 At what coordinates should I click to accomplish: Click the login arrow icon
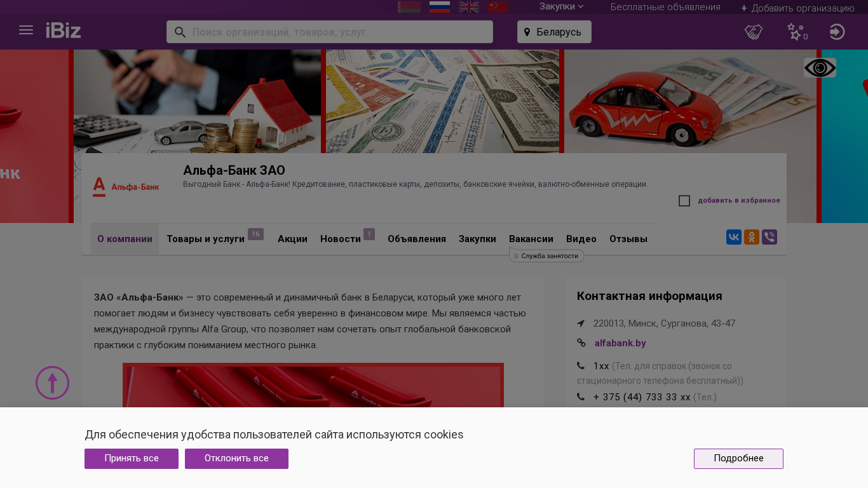[x=837, y=32]
